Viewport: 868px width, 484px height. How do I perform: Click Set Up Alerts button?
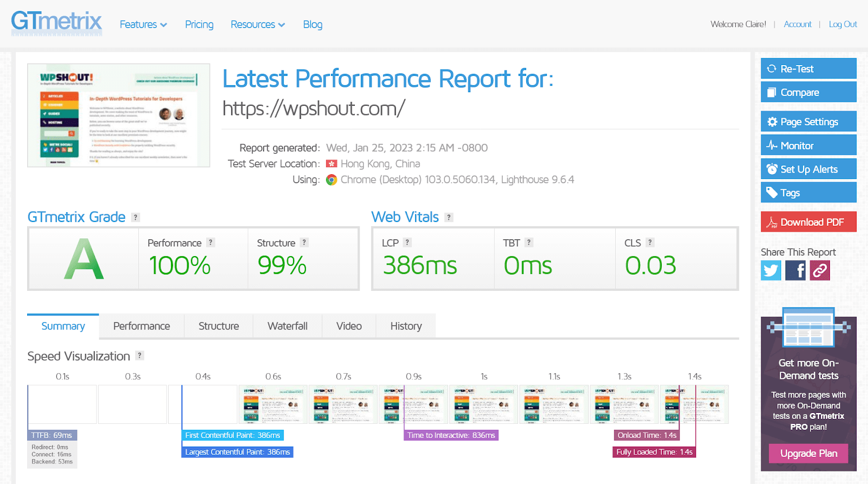[808, 169]
